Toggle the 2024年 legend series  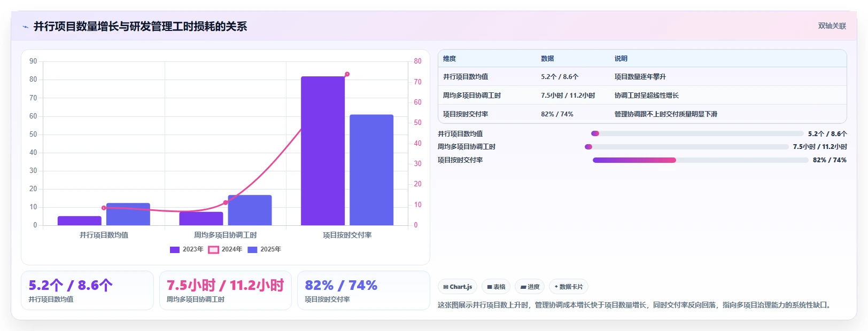tap(225, 249)
